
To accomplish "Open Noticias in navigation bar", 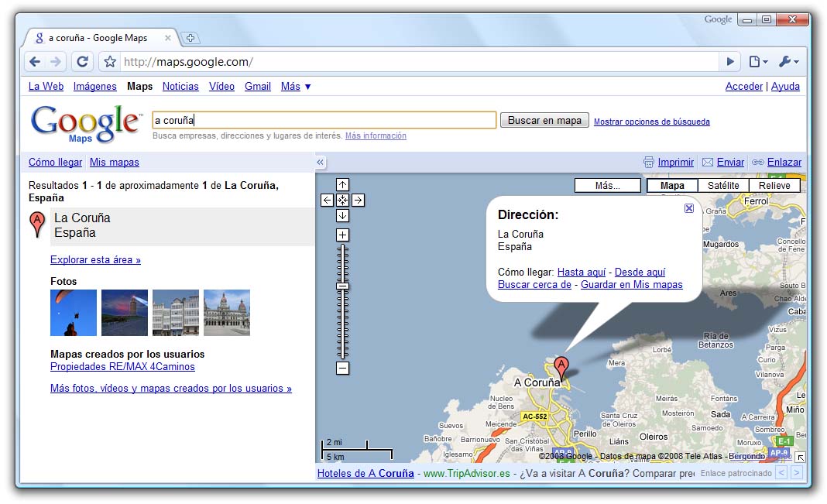I will (x=180, y=87).
